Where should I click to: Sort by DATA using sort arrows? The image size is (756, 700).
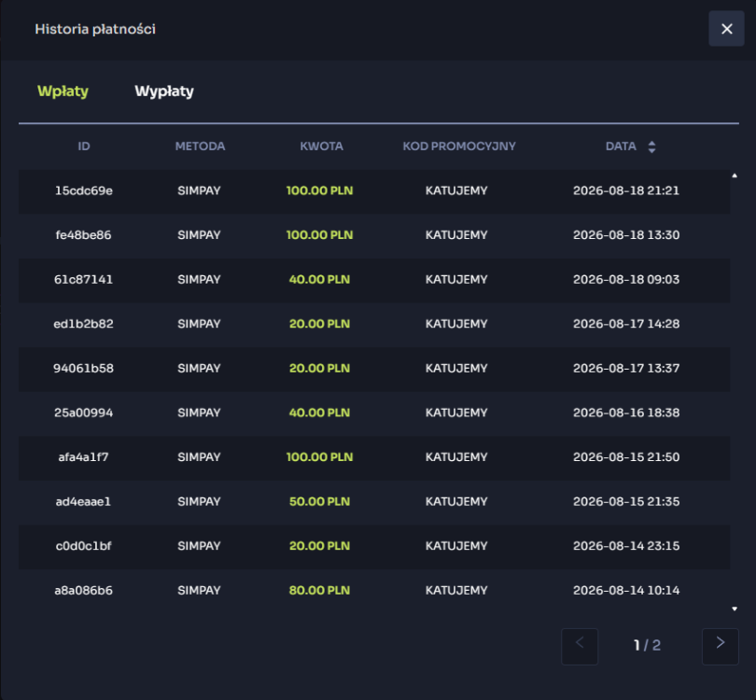[651, 147]
